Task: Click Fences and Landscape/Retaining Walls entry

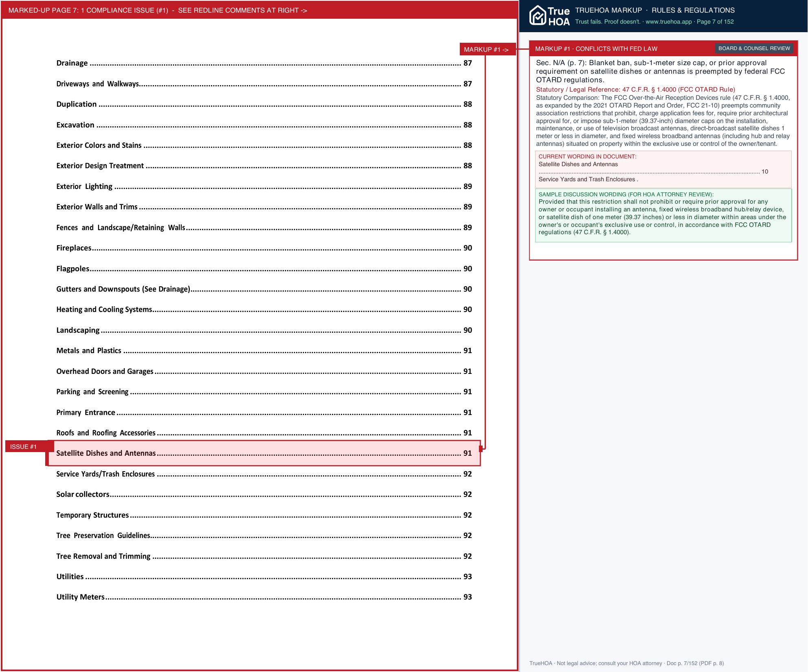Action: coord(264,228)
